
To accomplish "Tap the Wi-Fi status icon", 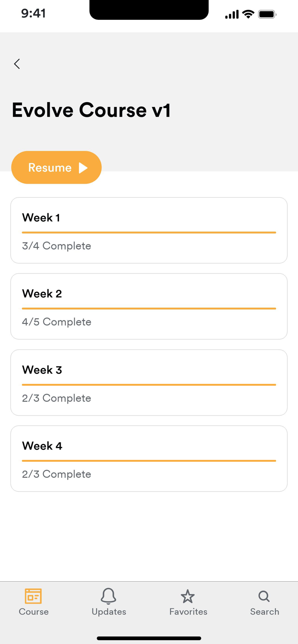I will pyautogui.click(x=248, y=14).
